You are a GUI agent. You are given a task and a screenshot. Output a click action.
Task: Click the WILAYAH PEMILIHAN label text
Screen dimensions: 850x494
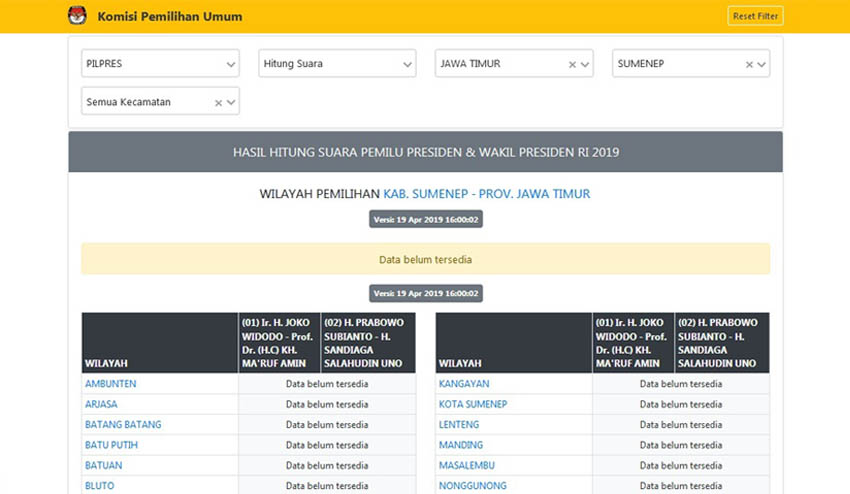[x=319, y=194]
